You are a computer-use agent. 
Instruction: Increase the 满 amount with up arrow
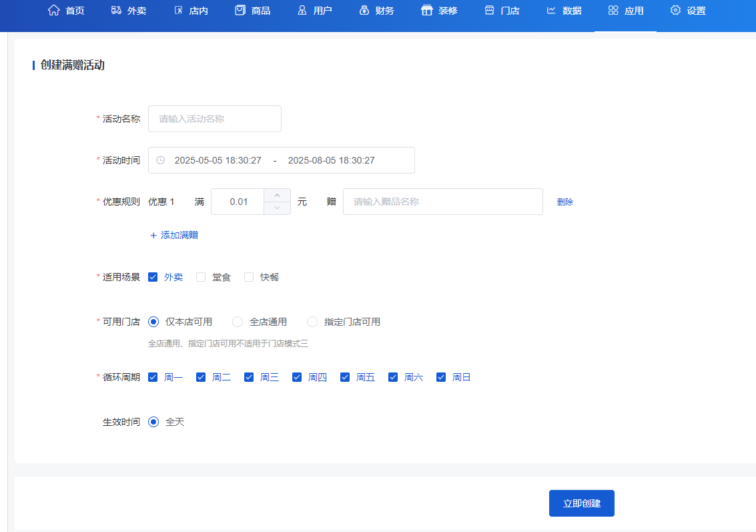tap(277, 196)
